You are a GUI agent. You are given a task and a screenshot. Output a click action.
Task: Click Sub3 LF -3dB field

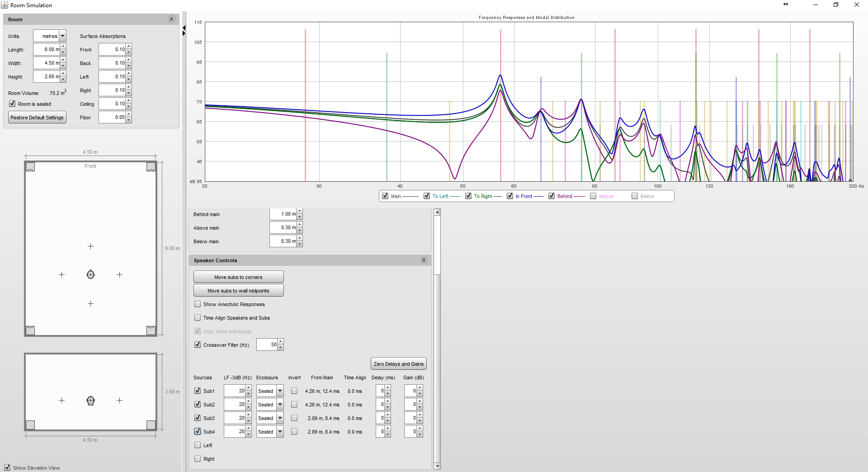(x=235, y=418)
